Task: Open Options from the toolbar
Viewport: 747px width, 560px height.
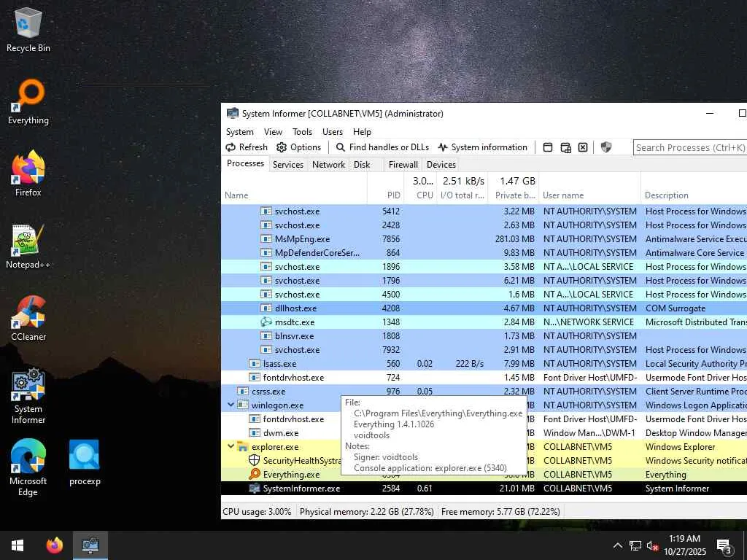Action: point(298,147)
